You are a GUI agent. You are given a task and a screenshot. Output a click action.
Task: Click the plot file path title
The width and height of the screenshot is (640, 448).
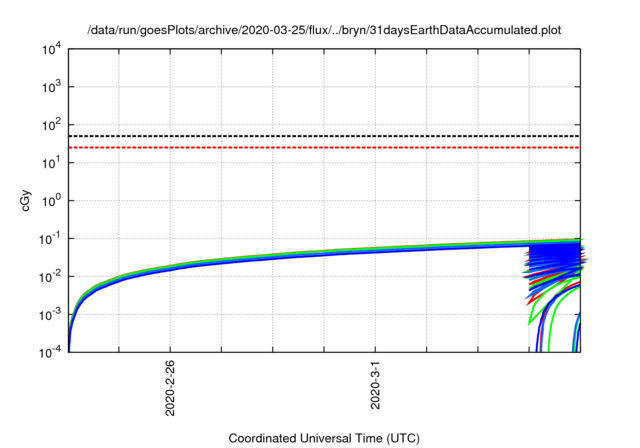pyautogui.click(x=325, y=30)
